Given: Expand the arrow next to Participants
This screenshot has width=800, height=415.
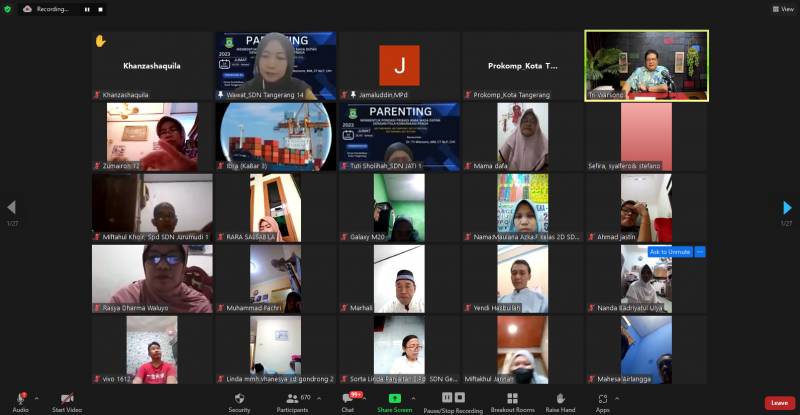Looking at the screenshot, I should point(320,397).
